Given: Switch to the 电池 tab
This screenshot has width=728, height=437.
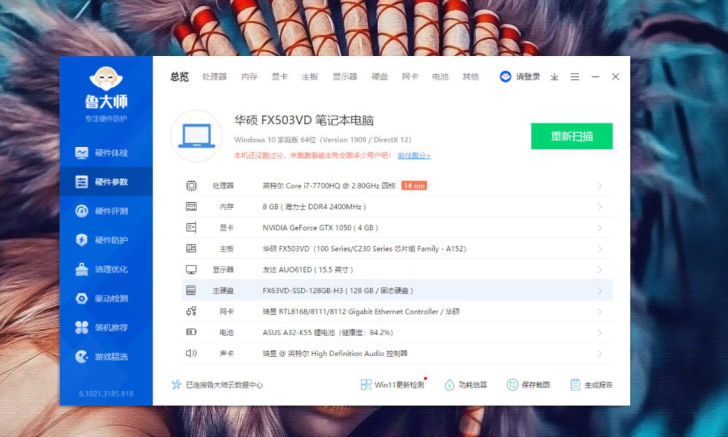Looking at the screenshot, I should pyautogui.click(x=440, y=77).
